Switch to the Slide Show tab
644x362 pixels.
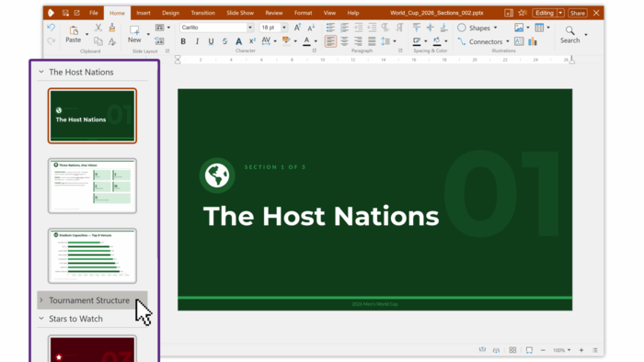point(240,13)
